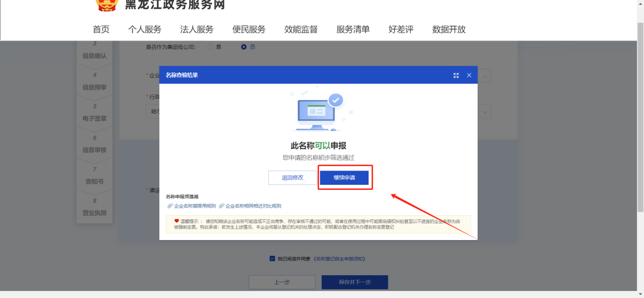Click the 保存并下一步 button

tap(355, 282)
